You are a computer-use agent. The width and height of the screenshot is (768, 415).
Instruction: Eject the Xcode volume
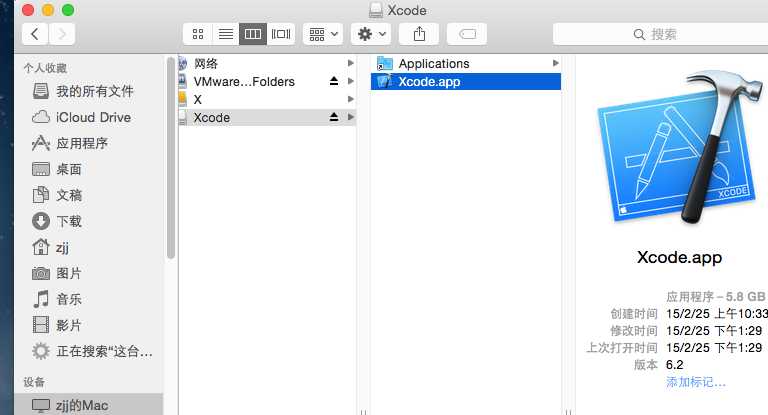(334, 117)
